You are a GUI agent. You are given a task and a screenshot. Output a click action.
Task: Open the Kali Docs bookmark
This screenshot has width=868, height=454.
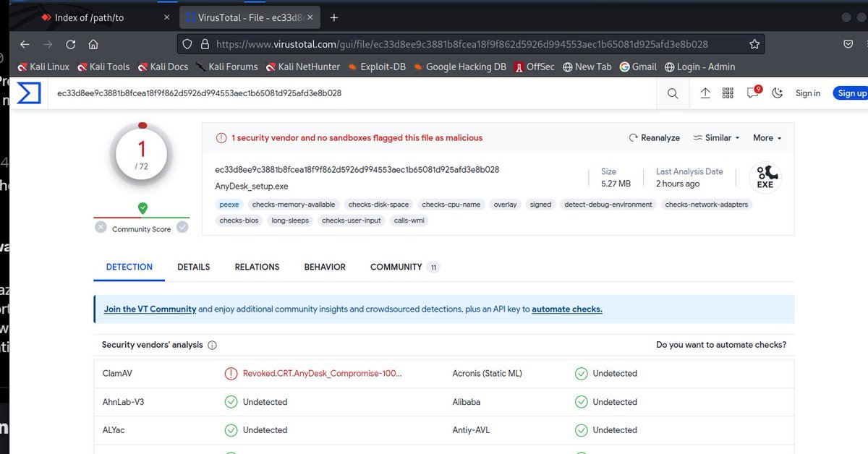[x=163, y=67]
